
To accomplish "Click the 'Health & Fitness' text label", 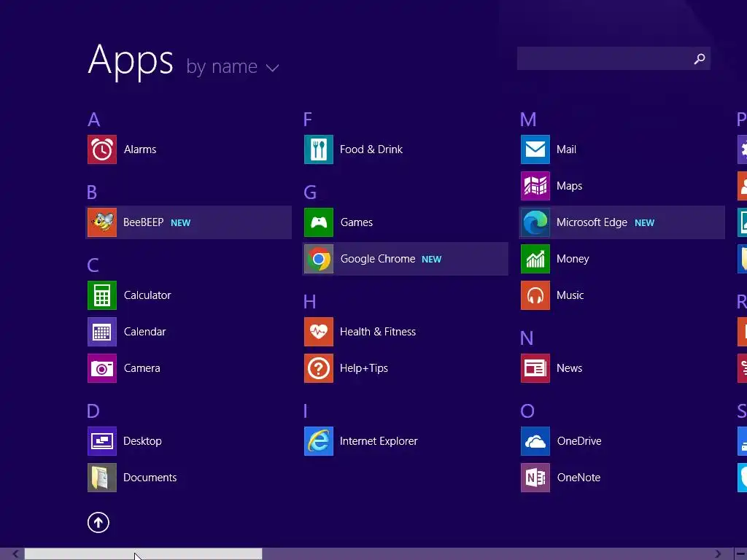I will click(378, 332).
